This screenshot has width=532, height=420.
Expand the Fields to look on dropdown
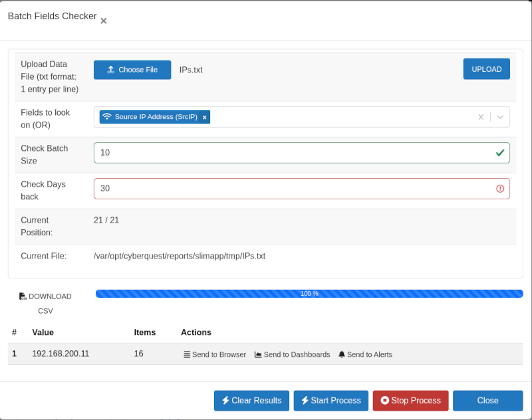[x=500, y=117]
